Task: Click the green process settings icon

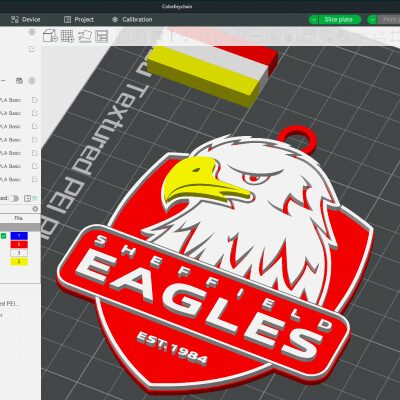Action: coord(35,198)
